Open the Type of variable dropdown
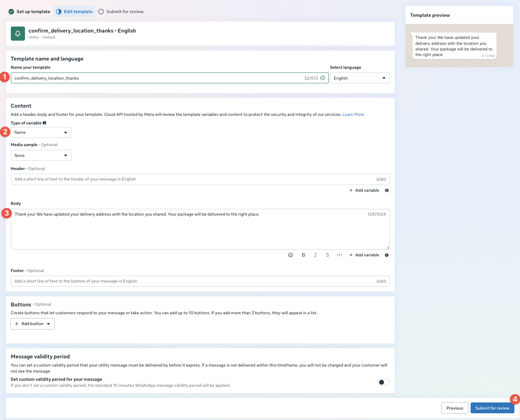The width and height of the screenshot is (520, 420). 41,132
